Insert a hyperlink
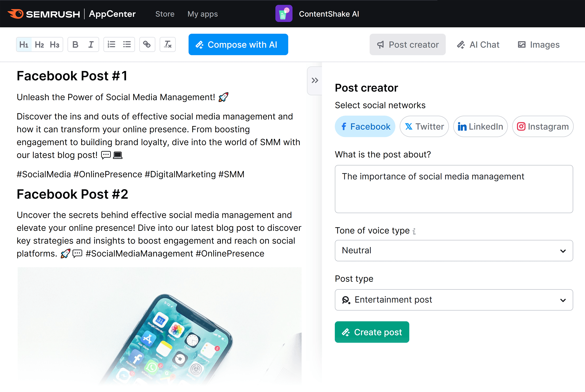Image resolution: width=585 pixels, height=392 pixels. coord(147,45)
